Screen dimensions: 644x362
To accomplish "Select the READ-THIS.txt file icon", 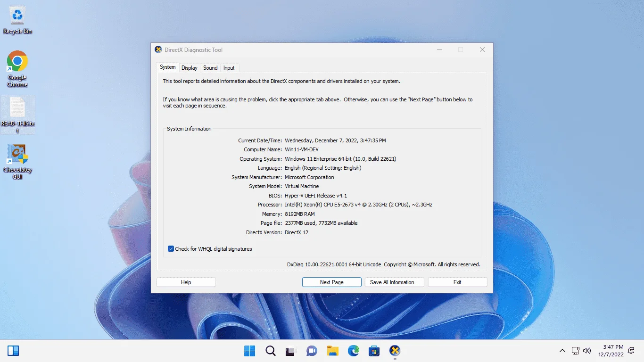I will click(x=17, y=115).
